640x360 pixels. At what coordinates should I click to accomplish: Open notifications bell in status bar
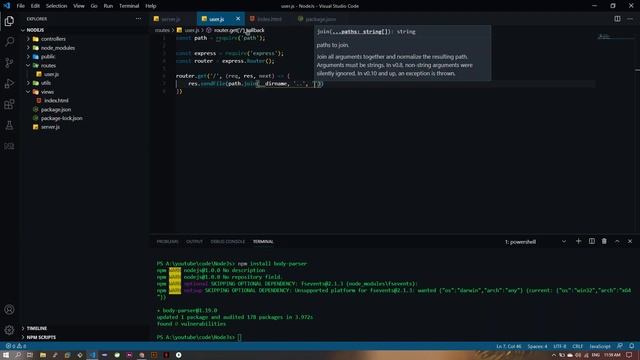pos(631,346)
